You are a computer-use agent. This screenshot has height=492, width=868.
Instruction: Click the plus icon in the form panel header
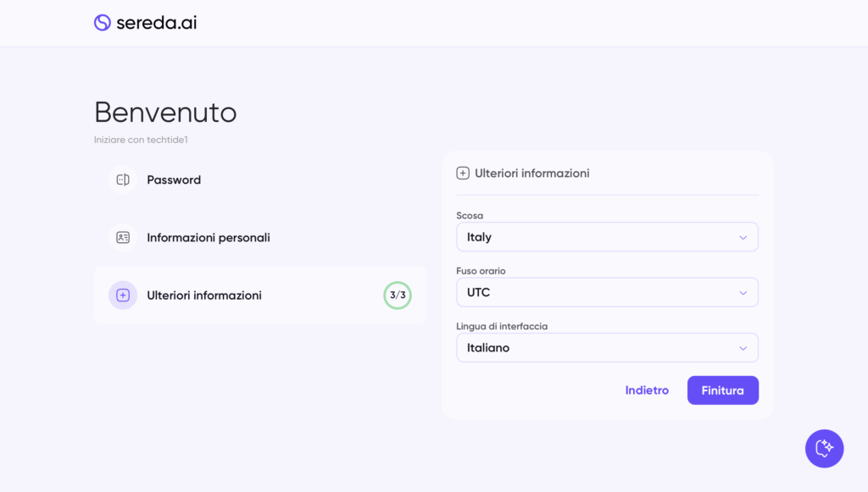tap(463, 174)
